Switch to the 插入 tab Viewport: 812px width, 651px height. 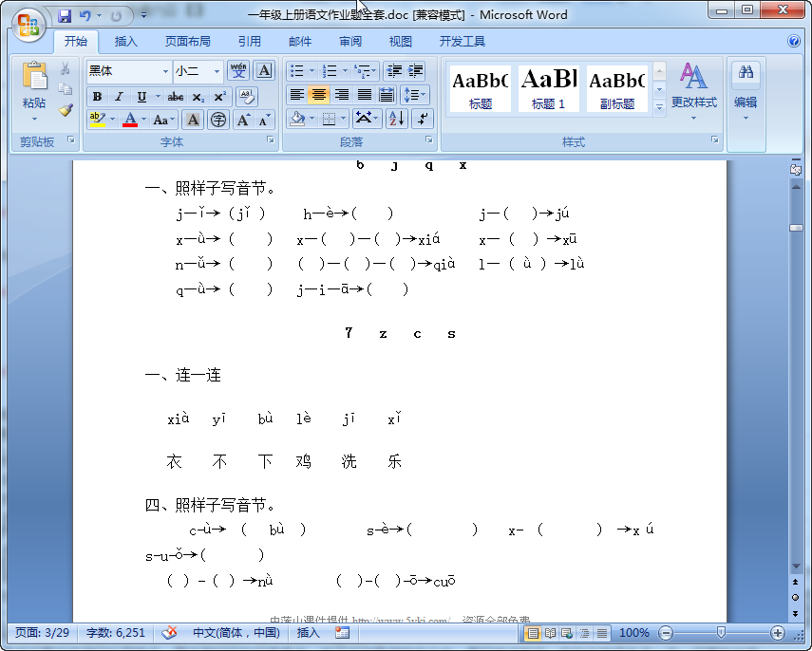126,42
